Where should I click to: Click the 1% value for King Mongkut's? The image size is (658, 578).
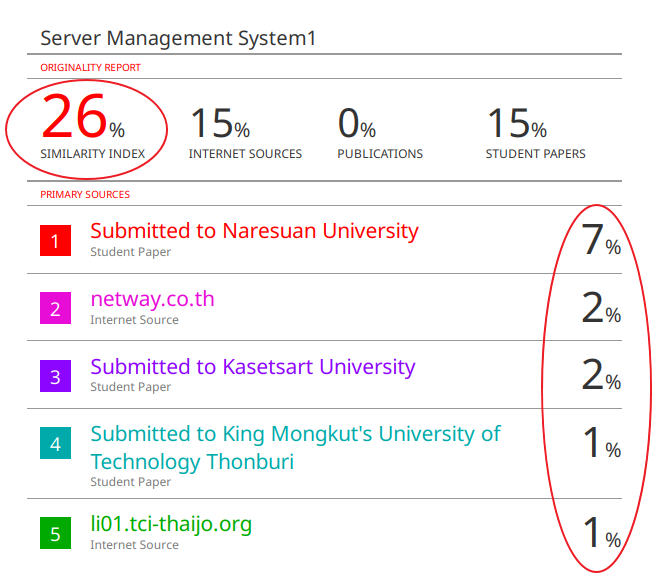coord(602,442)
